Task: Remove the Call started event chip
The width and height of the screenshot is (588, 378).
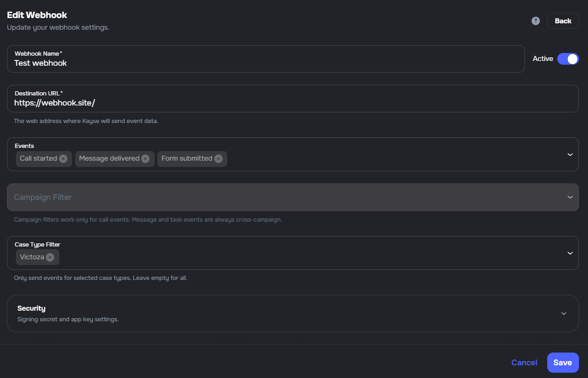Action: click(63, 159)
